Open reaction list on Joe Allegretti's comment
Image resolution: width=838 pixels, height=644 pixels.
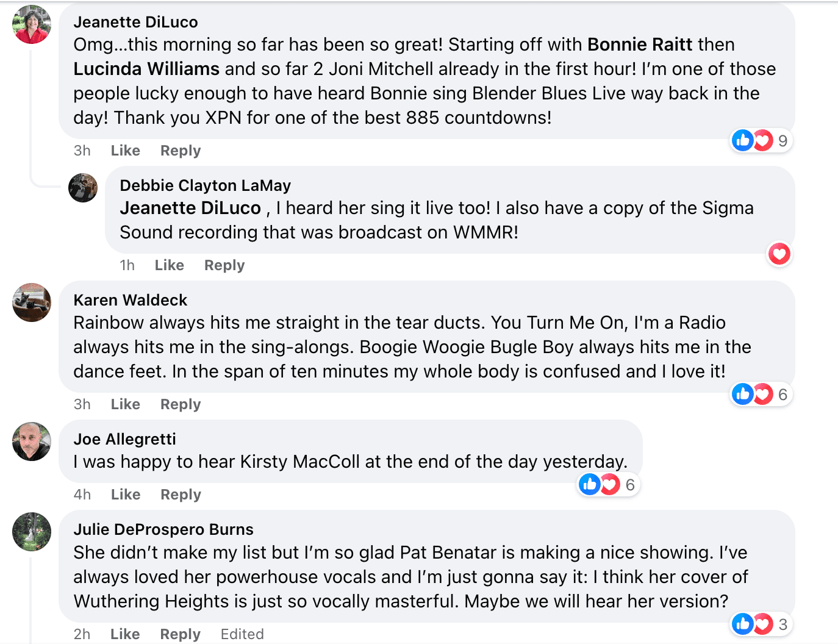tap(607, 485)
